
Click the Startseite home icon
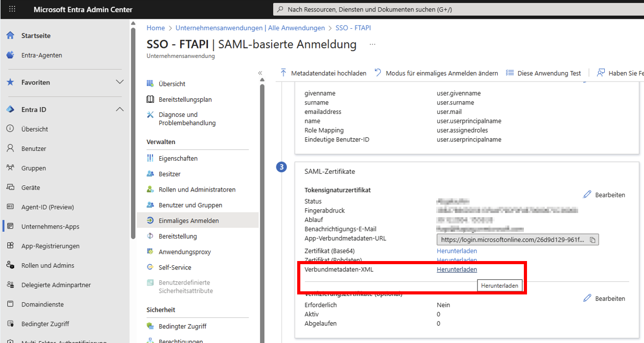coord(10,36)
